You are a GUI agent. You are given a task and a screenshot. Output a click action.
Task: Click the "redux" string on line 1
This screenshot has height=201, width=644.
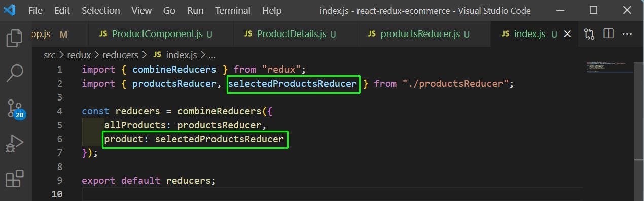click(281, 70)
